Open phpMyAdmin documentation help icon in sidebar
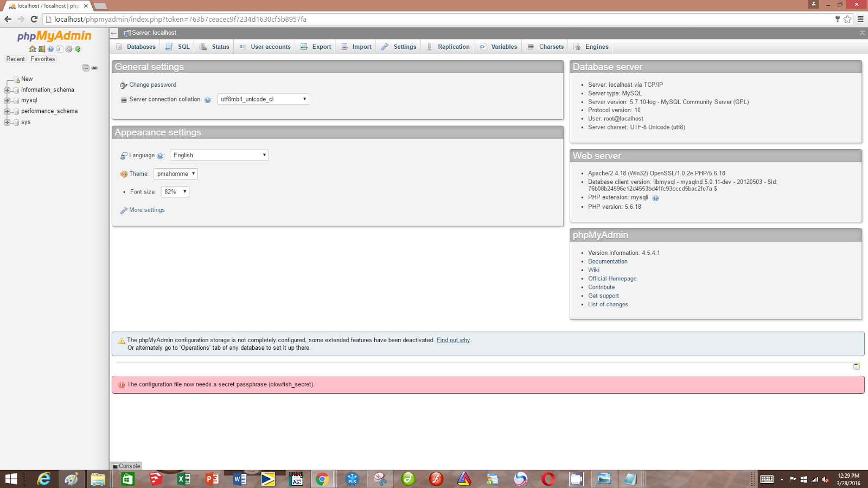Viewport: 868px width, 488px height. [50, 49]
